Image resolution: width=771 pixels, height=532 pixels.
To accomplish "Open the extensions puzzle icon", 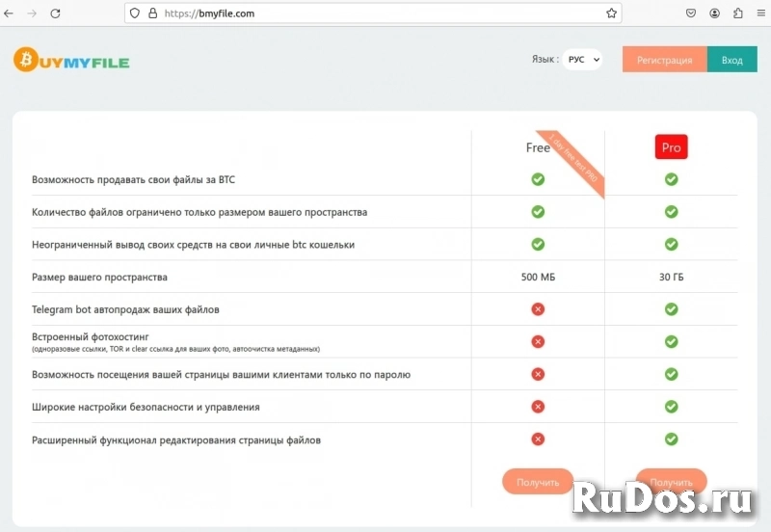I will click(x=738, y=13).
